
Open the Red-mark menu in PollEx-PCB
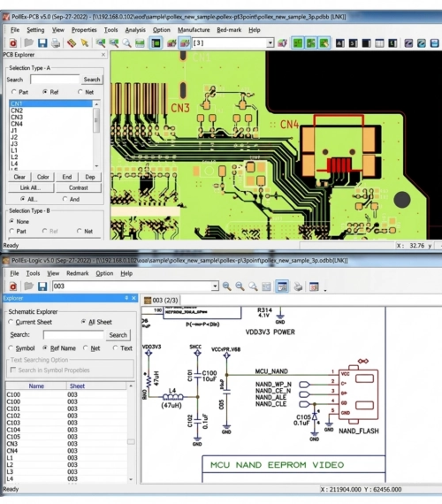click(229, 30)
